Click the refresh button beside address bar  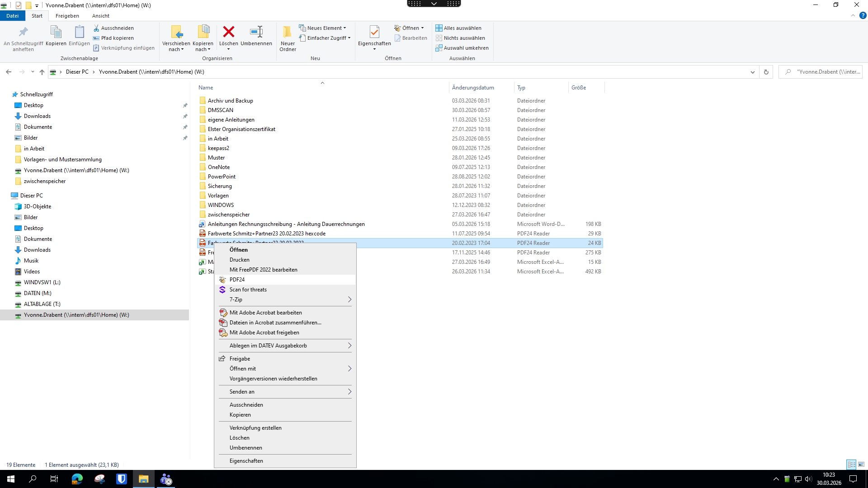[766, 72]
